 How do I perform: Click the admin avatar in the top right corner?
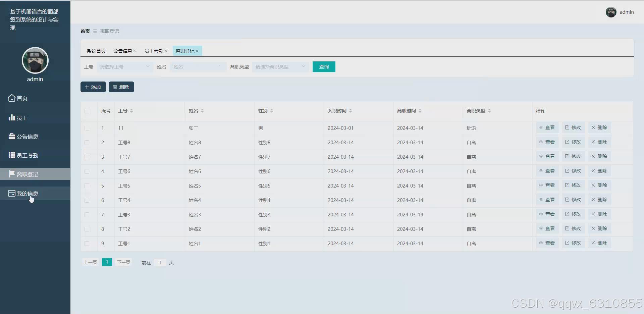coord(611,12)
